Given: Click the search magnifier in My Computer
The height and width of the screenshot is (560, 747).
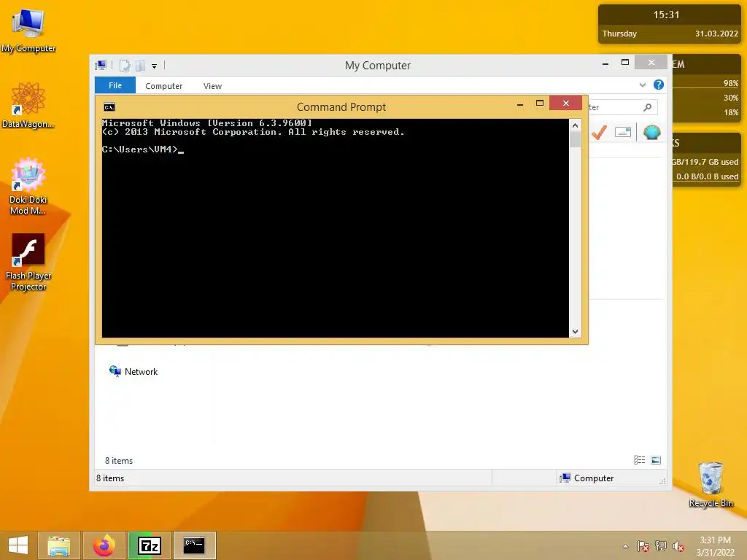Looking at the screenshot, I should (647, 107).
